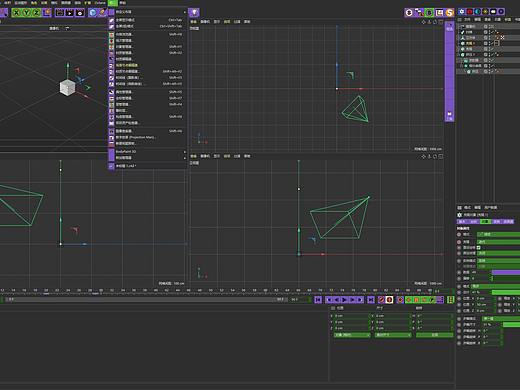Screen dimensions: 520x390
Task: Select Projection Man menu entry
Action: pos(147,137)
